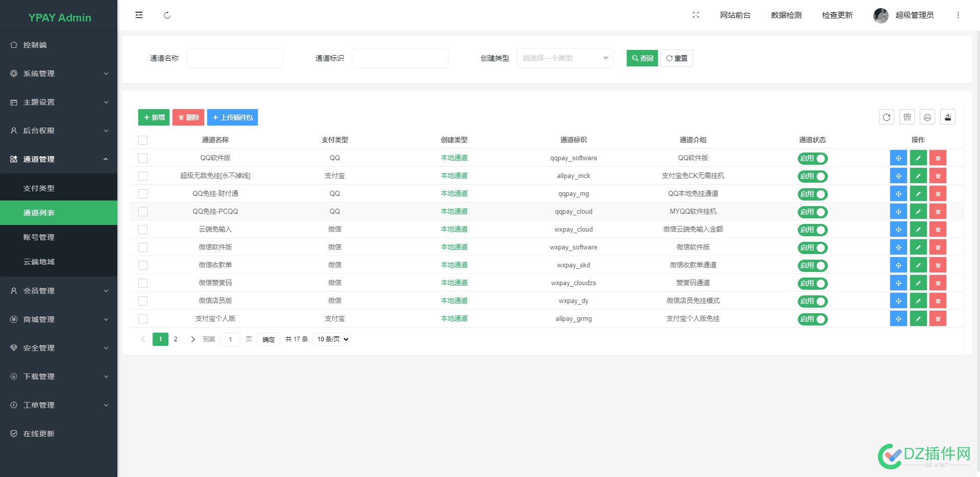This screenshot has height=477, width=980.
Task: Open the 10 条/页 page size selector
Action: click(x=332, y=339)
